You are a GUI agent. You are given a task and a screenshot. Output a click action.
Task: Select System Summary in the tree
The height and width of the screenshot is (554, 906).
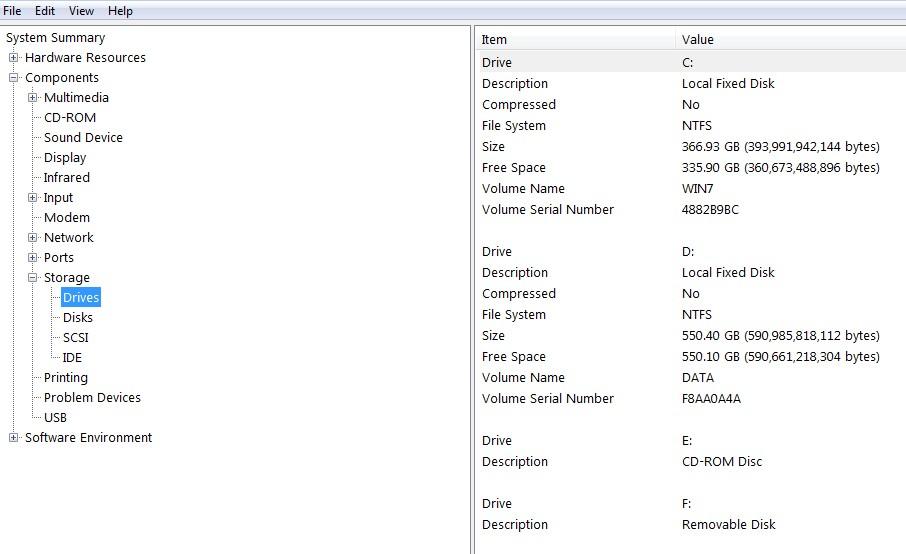click(55, 38)
